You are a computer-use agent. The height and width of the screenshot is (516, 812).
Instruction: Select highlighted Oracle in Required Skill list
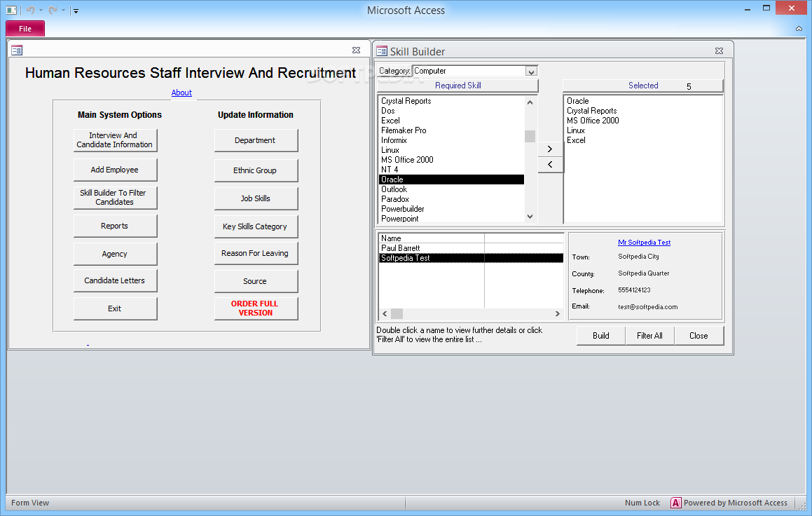pos(451,179)
